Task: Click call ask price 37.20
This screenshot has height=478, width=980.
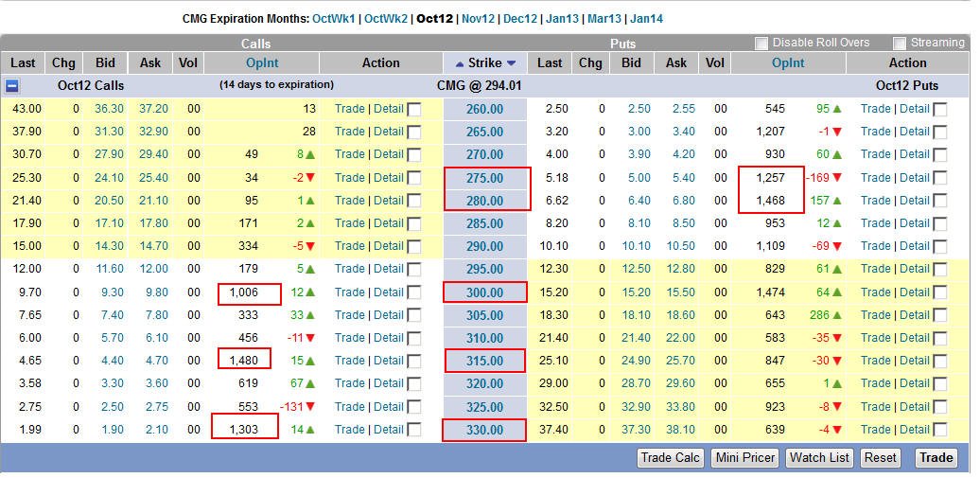Action: [x=154, y=109]
